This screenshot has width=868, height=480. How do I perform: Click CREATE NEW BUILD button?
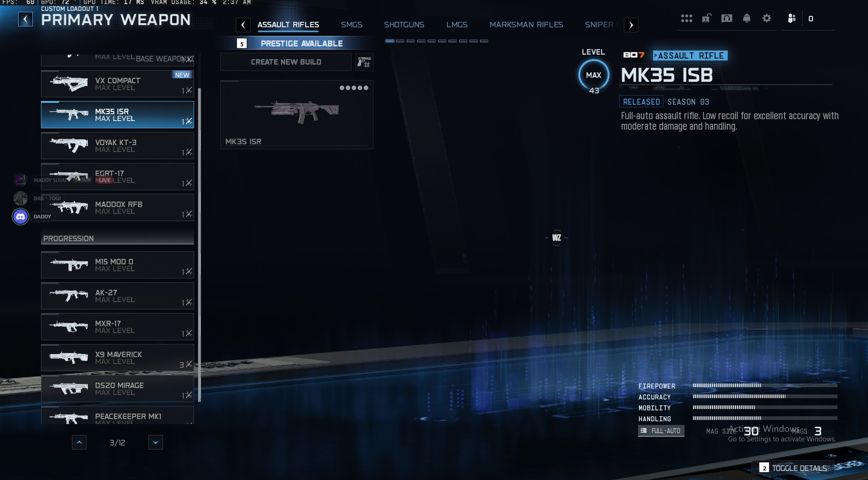click(x=286, y=62)
